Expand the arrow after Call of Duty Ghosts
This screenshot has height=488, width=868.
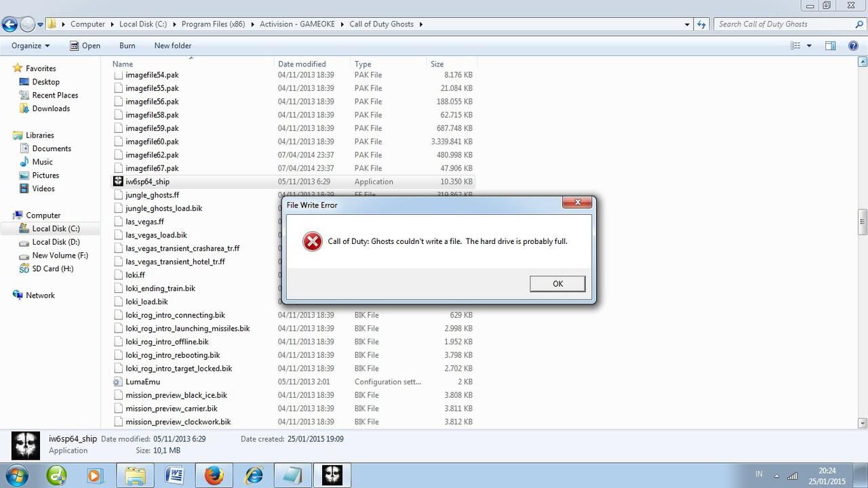point(421,24)
